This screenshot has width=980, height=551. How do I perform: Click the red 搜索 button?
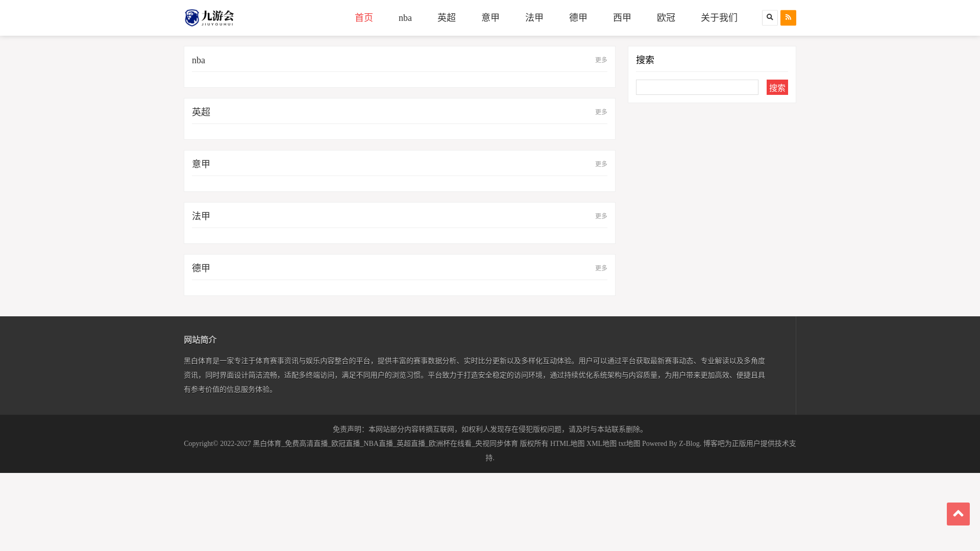click(777, 87)
